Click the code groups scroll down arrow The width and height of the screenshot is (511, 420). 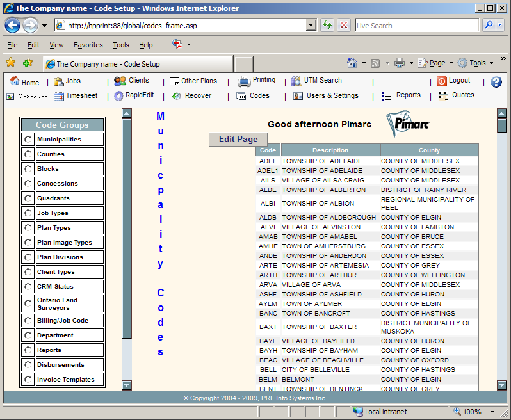pos(126,385)
